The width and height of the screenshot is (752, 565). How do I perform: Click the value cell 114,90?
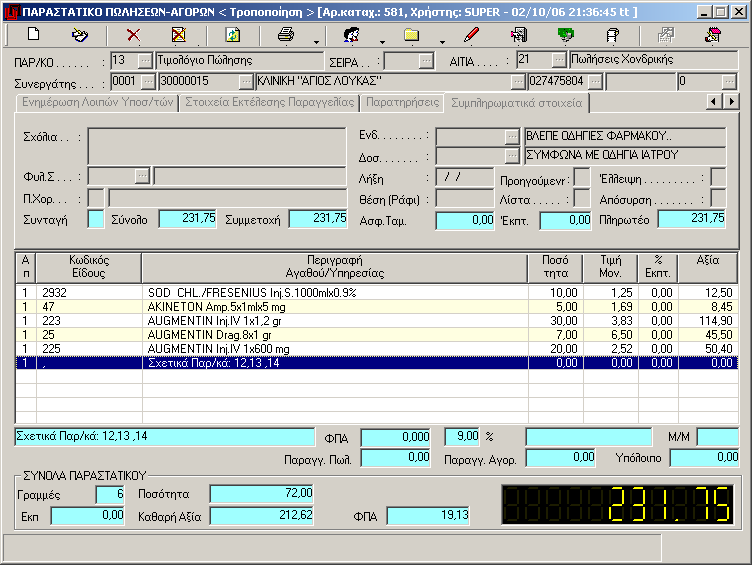pos(708,320)
